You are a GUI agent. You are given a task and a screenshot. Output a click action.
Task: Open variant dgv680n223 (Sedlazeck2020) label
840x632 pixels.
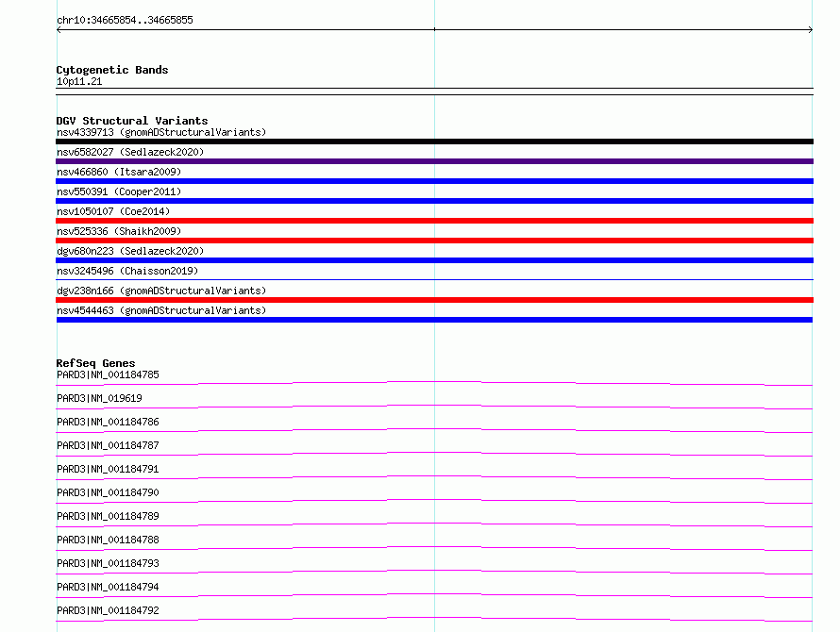pos(130,251)
